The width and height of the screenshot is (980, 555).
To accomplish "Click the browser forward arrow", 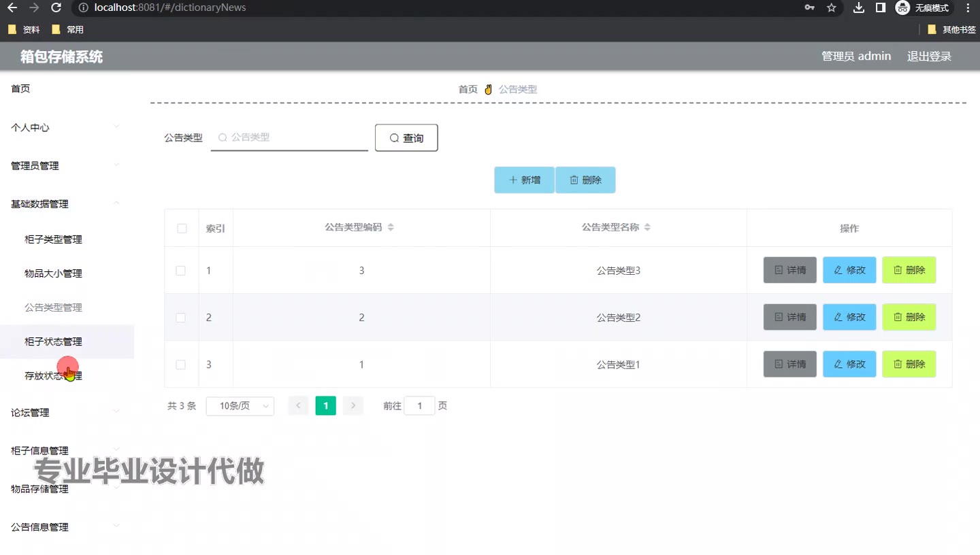I will [34, 7].
